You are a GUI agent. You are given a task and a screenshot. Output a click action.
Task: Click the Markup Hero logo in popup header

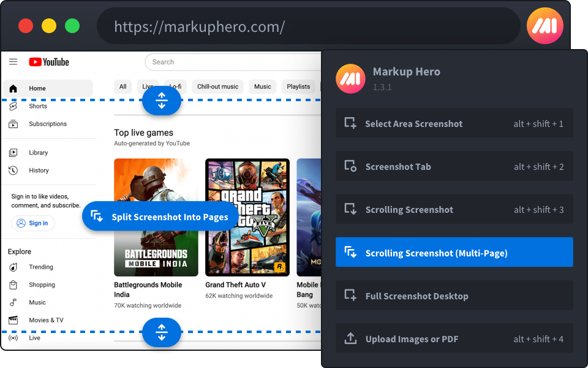pos(350,79)
